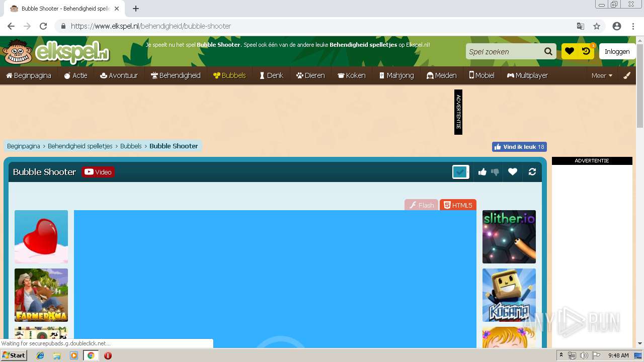Open the Avontuur category
Screen dimensions: 644x362
pyautogui.click(x=119, y=75)
